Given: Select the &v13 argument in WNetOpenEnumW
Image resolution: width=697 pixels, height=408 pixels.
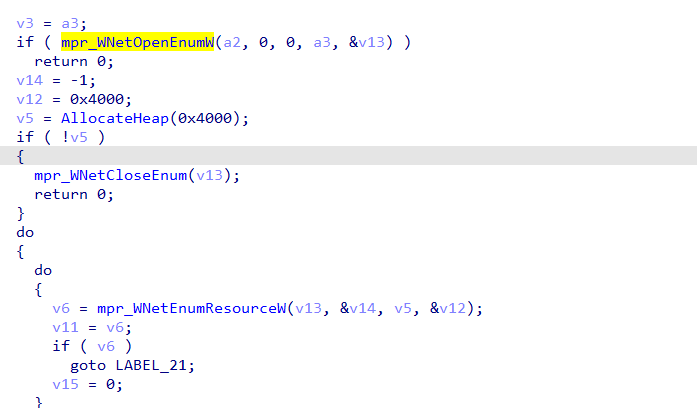Looking at the screenshot, I should pos(367,42).
